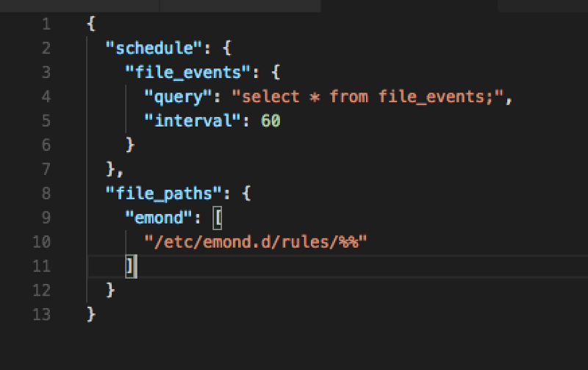This screenshot has height=370, width=588.
Task: Select line number 2 in the gutter
Action: pyautogui.click(x=46, y=49)
